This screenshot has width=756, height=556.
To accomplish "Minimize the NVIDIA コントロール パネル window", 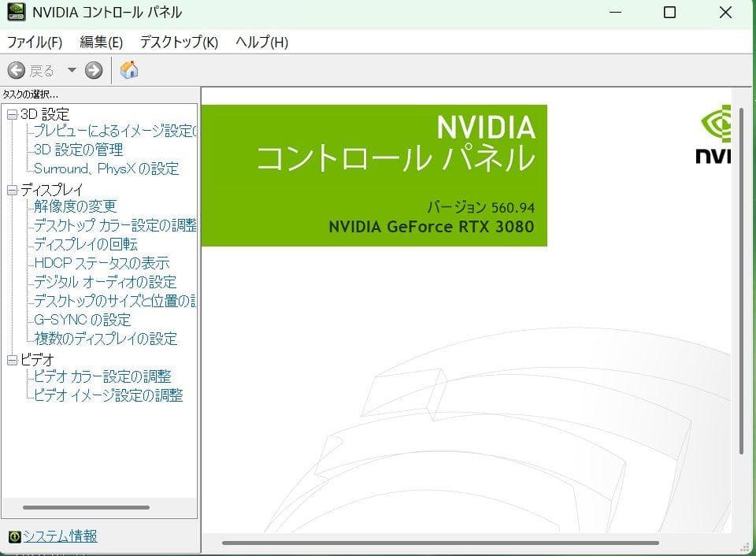I will 616,12.
